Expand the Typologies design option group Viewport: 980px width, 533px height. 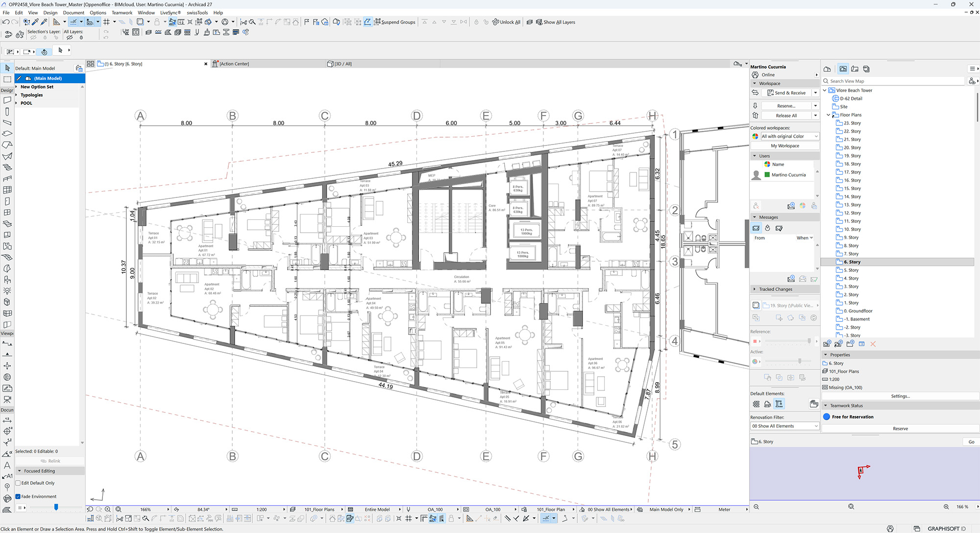pos(16,95)
